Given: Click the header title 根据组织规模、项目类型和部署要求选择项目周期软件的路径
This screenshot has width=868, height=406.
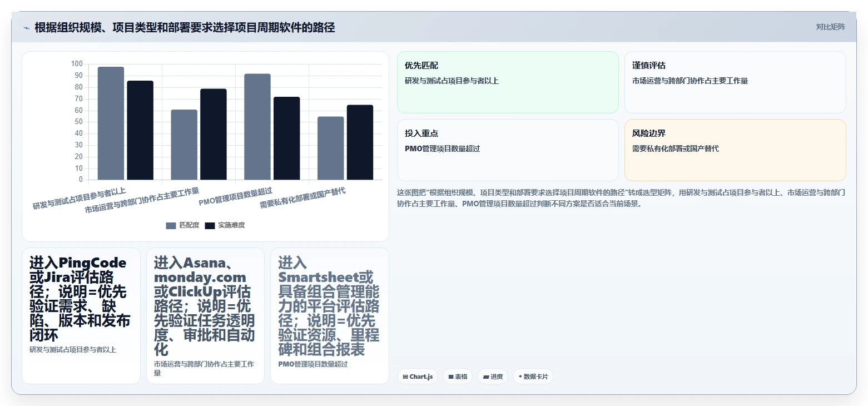Looking at the screenshot, I should [x=185, y=28].
